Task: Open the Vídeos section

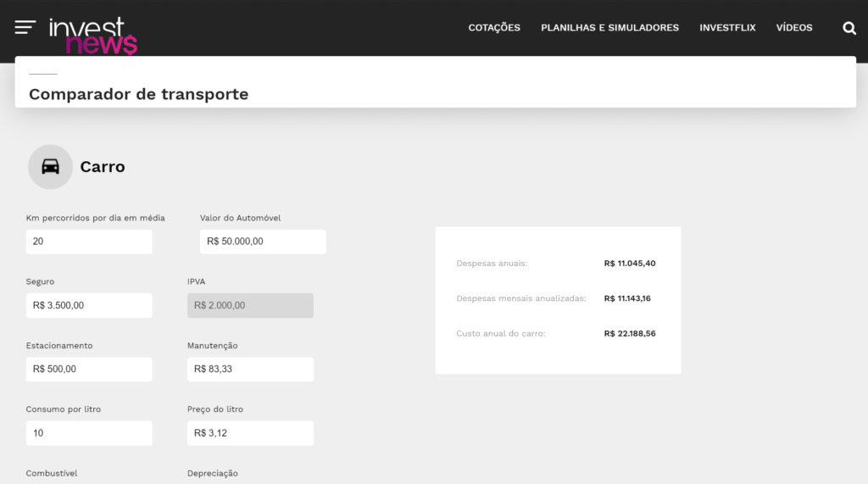Action: tap(794, 28)
